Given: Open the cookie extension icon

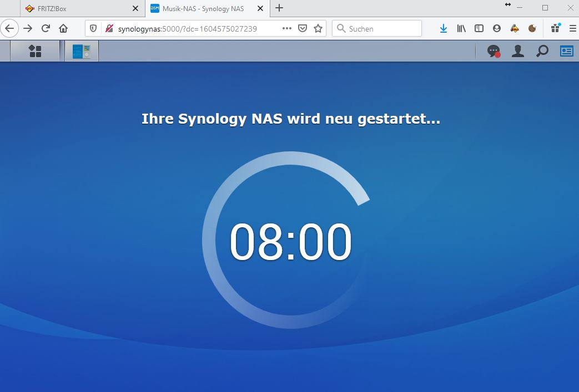Looking at the screenshot, I should click(x=532, y=28).
